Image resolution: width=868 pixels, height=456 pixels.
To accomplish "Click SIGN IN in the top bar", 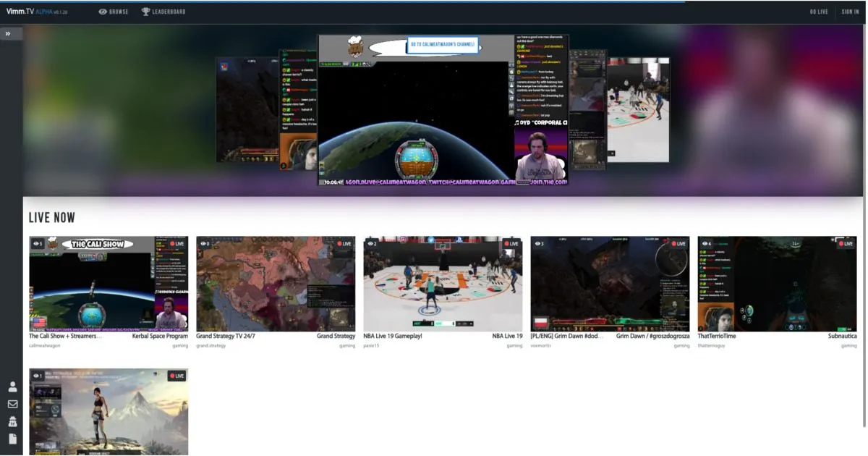I will click(x=850, y=12).
